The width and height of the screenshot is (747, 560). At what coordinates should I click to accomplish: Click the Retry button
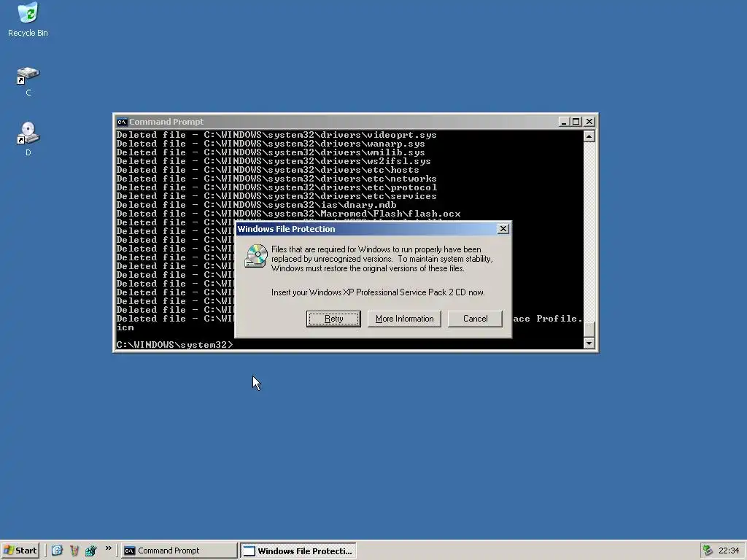click(x=333, y=319)
